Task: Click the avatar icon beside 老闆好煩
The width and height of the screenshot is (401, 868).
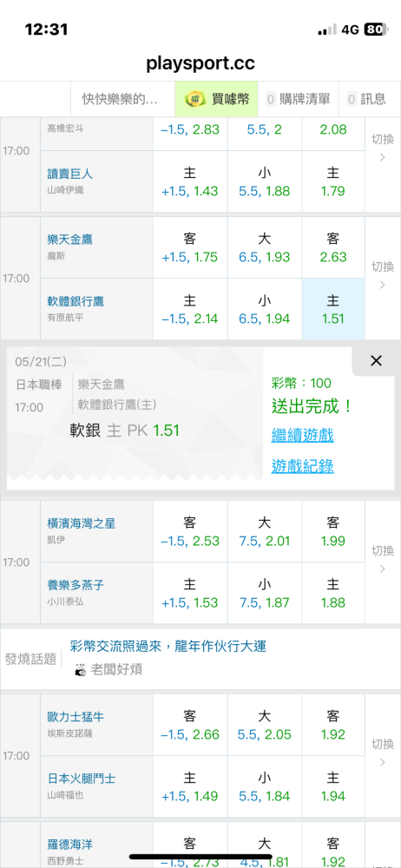Action: pyautogui.click(x=81, y=669)
